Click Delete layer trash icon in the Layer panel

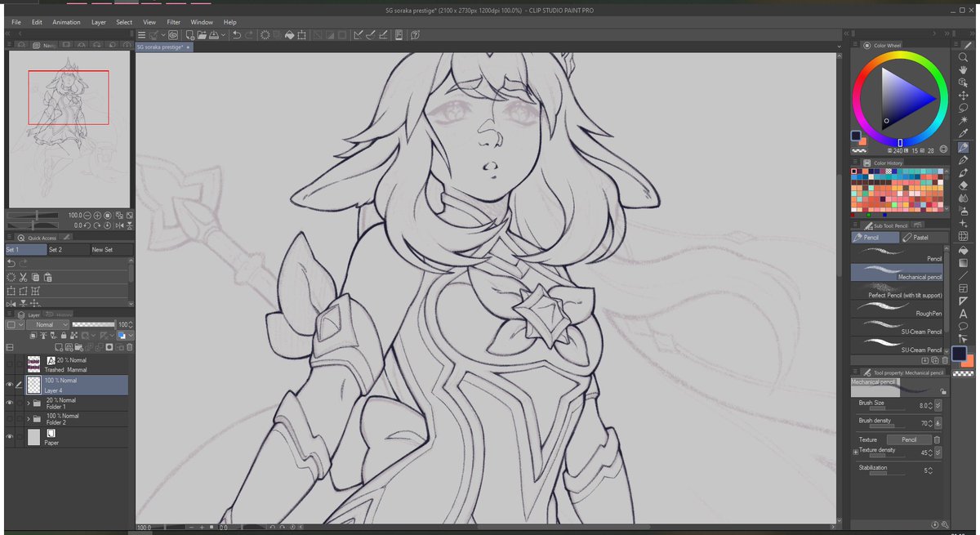(128, 347)
